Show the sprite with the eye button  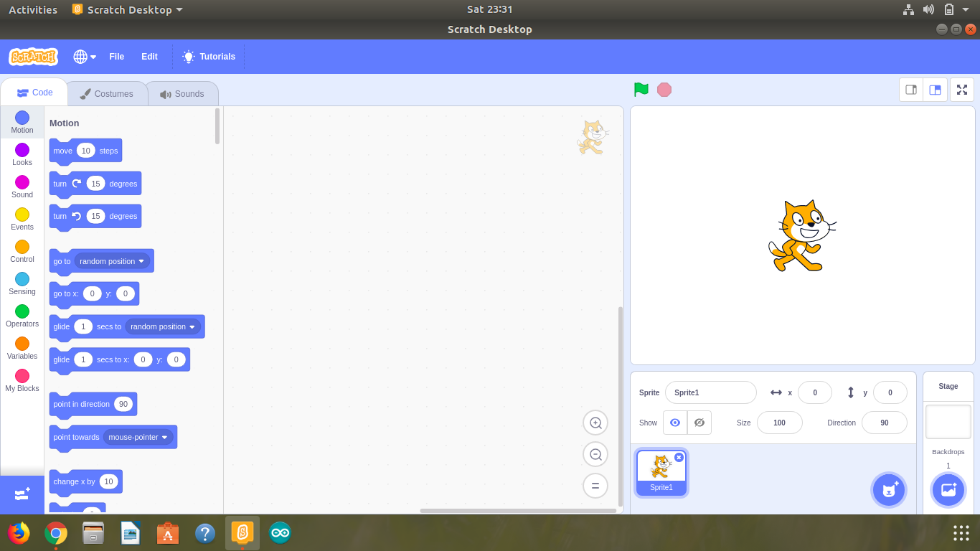[675, 423]
